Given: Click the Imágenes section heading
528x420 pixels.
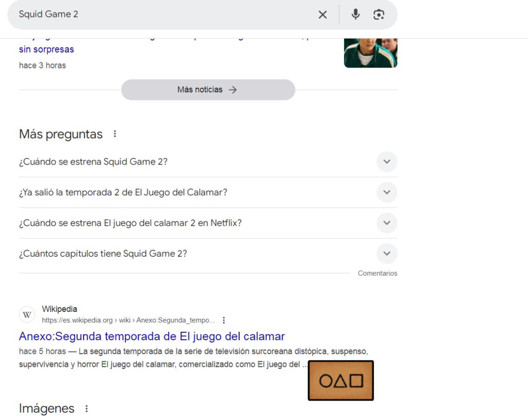Looking at the screenshot, I should (46, 408).
